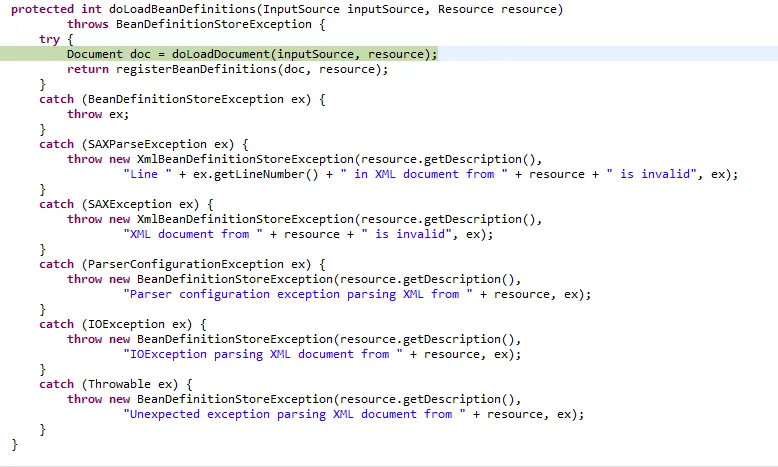Click IOException in catch clause
The height and width of the screenshot is (467, 778).
click(126, 324)
